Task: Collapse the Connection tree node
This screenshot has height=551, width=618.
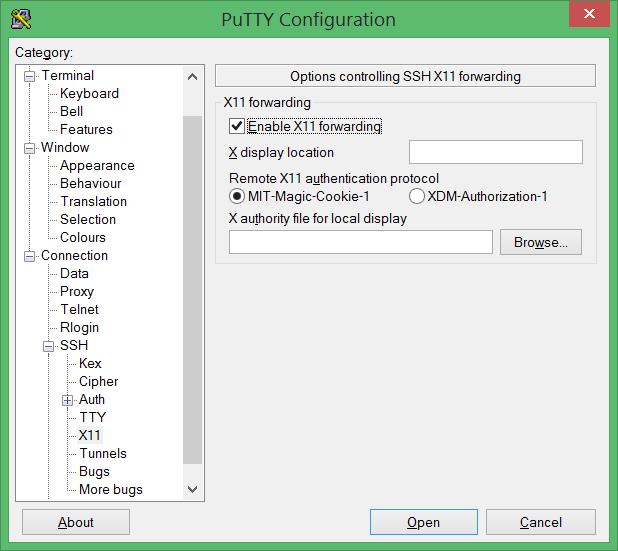Action: pos(29,256)
